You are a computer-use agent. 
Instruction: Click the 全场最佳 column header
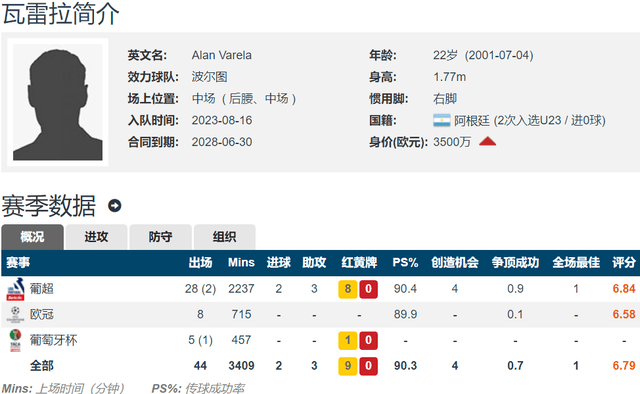(x=576, y=263)
